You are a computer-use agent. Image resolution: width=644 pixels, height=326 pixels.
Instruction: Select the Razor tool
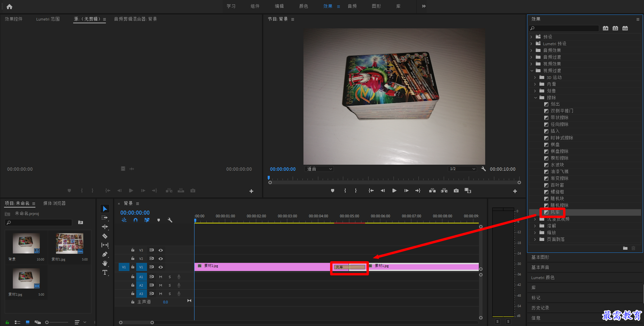click(105, 236)
